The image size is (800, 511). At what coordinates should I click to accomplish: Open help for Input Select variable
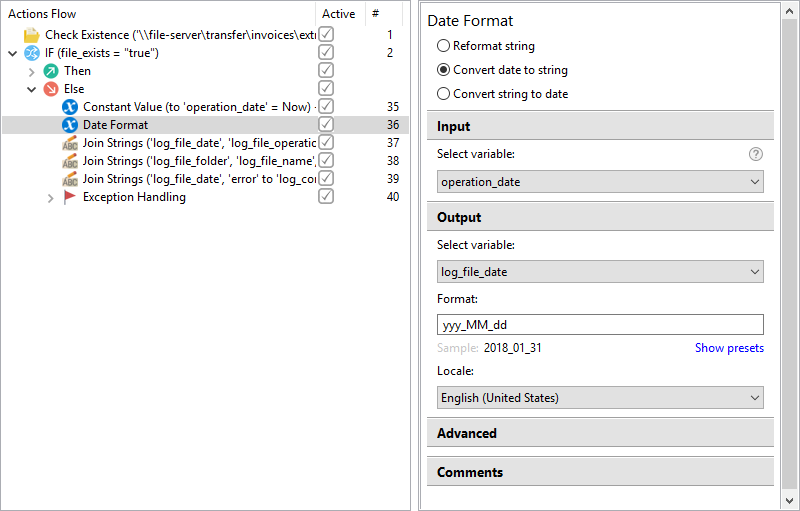click(756, 154)
